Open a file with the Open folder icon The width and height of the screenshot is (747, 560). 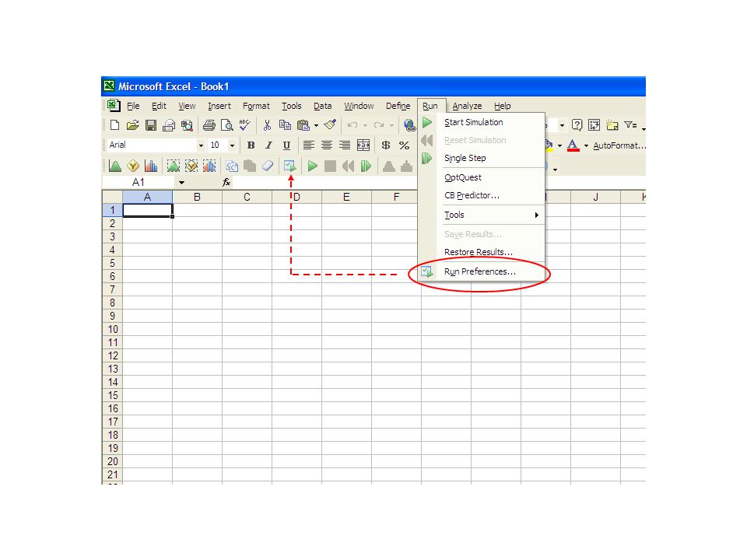point(133,125)
